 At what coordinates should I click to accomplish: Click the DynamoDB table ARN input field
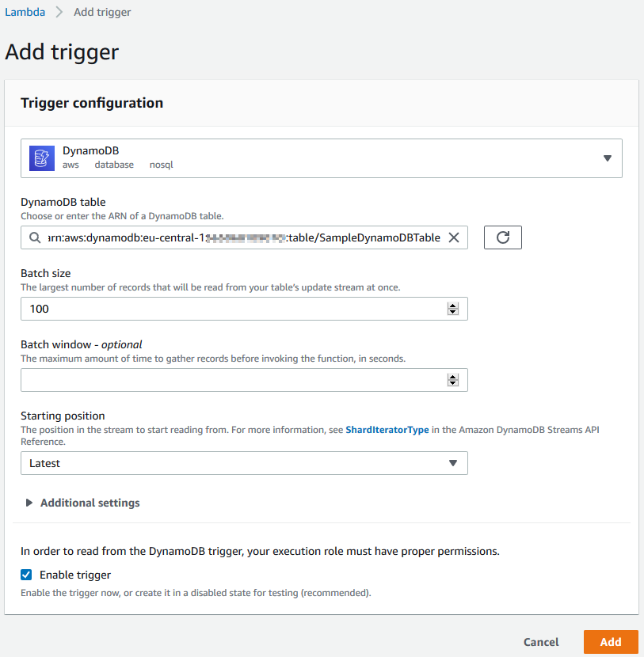tap(244, 237)
